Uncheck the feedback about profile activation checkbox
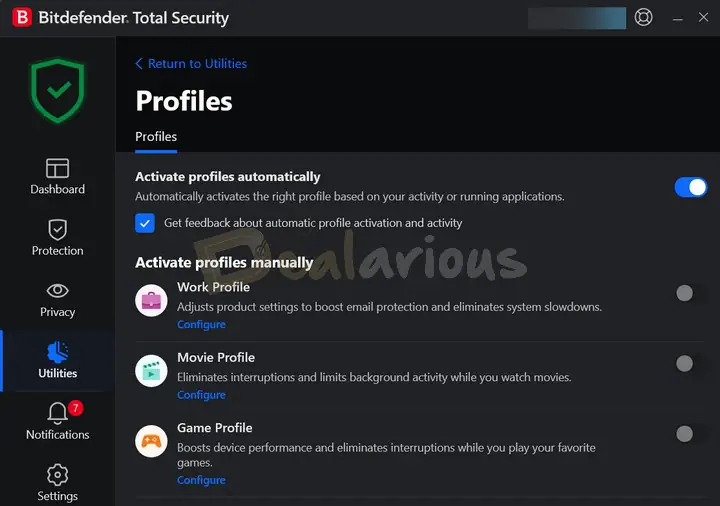Image resolution: width=720 pixels, height=506 pixels. pos(145,223)
